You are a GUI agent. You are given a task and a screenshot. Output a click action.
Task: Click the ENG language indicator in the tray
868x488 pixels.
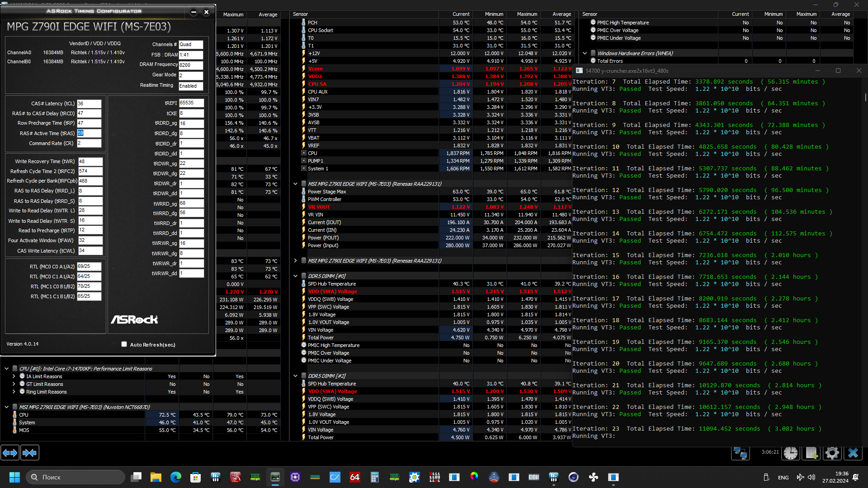click(783, 478)
